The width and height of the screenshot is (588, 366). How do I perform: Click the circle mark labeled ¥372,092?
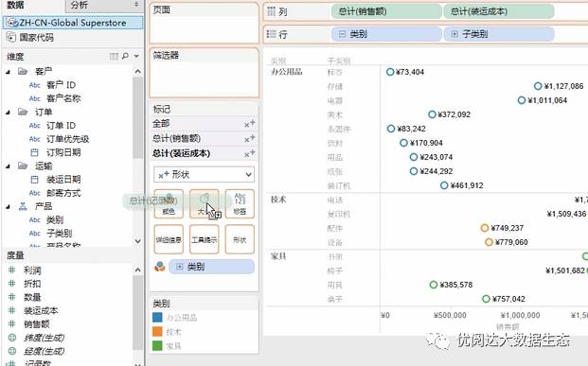(432, 114)
